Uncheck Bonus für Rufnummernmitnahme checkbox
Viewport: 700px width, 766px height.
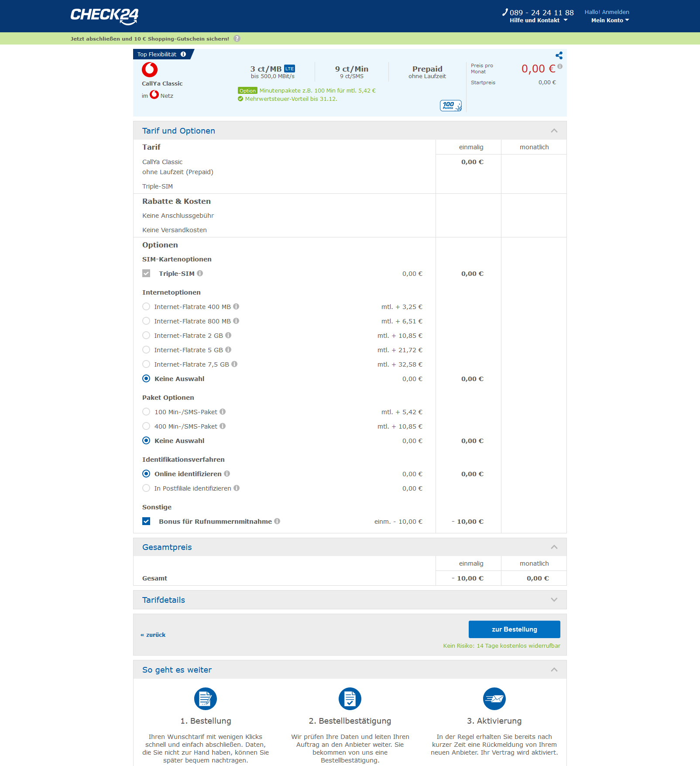146,521
